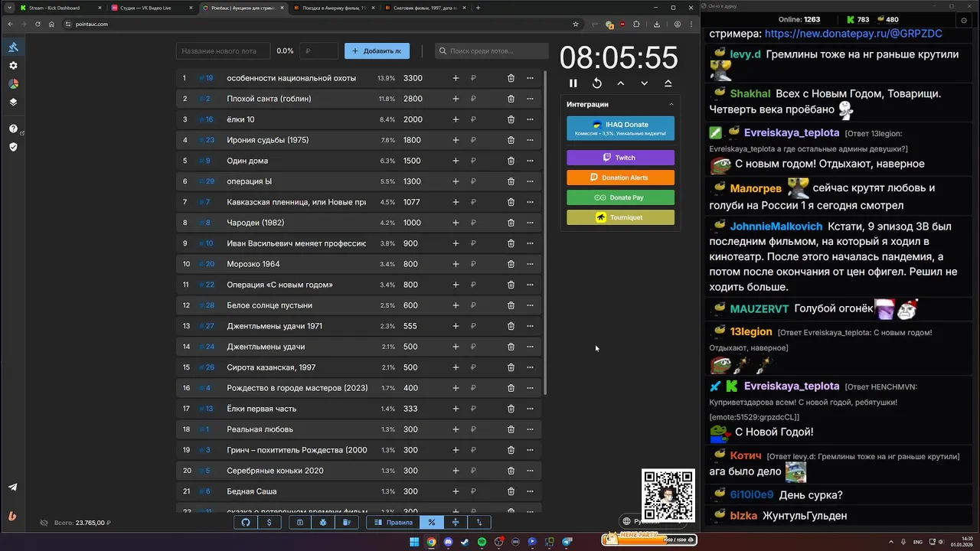Open the stacked layers sidebar icon
This screenshot has width=980, height=551.
tap(13, 102)
